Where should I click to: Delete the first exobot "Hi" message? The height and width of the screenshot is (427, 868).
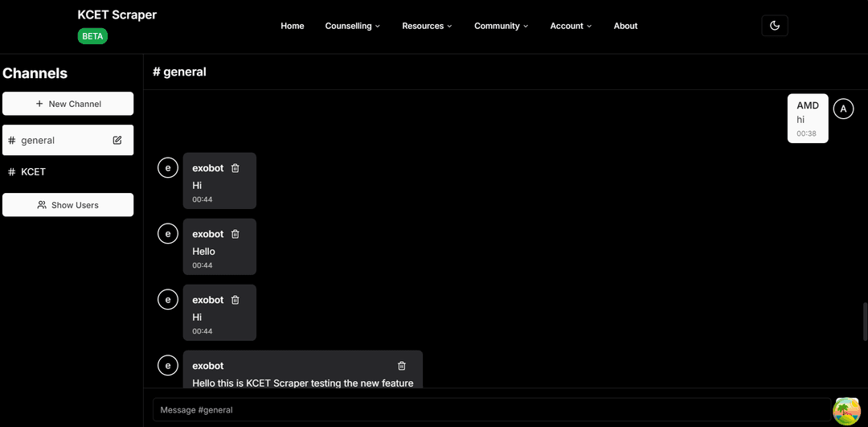pyautogui.click(x=235, y=168)
